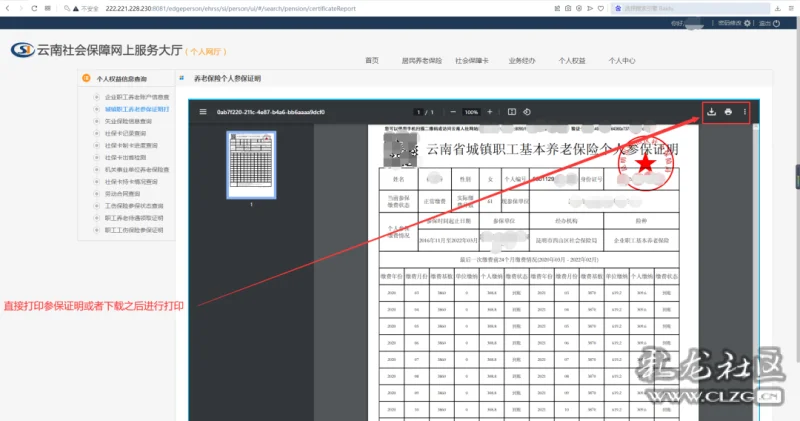
Task: Print the PDF using the printer icon
Action: point(728,112)
